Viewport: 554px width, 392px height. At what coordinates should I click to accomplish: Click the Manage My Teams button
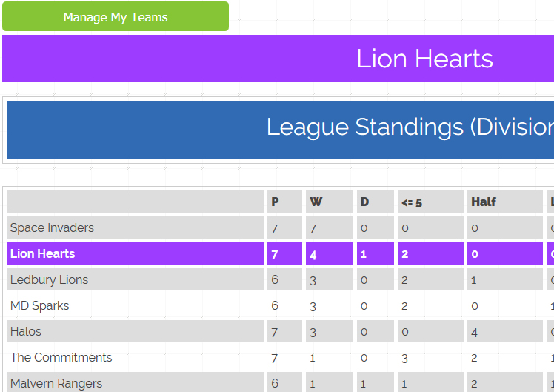pyautogui.click(x=116, y=16)
